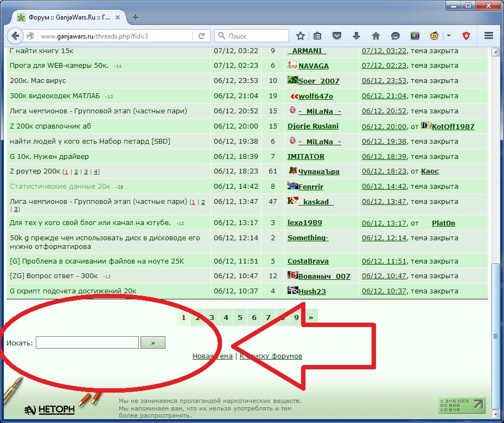Open thread '200к. Мас вирус'
This screenshot has height=423, width=504.
click(x=37, y=81)
